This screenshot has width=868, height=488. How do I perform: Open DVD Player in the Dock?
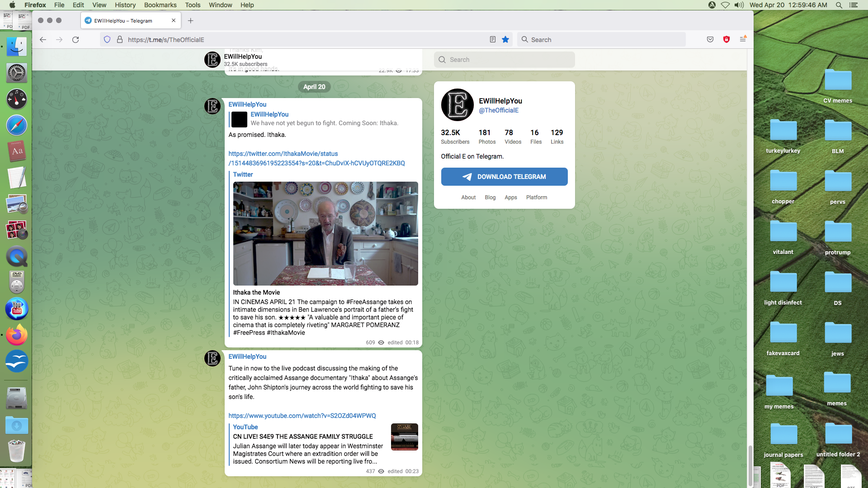tap(17, 282)
